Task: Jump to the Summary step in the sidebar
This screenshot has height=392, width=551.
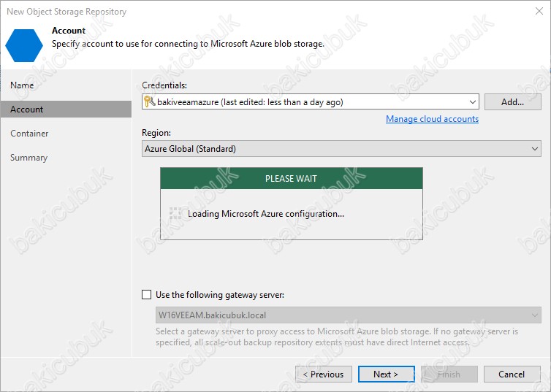Action: click(28, 158)
